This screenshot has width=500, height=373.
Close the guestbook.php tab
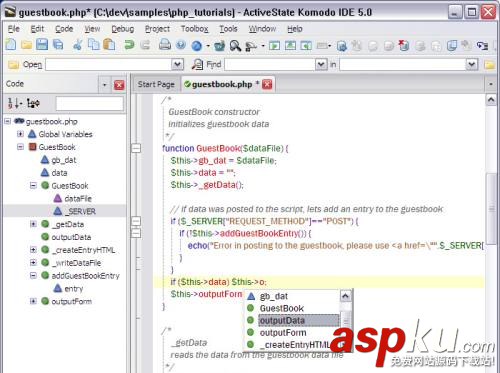click(x=267, y=84)
